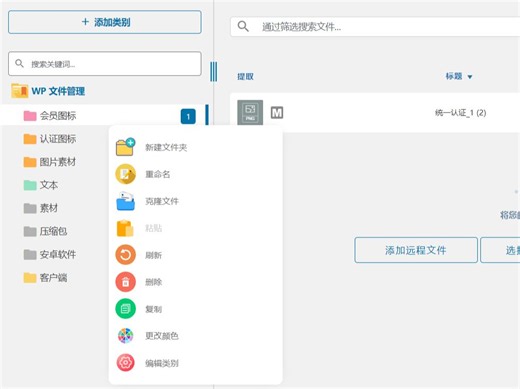This screenshot has width=520, height=389.
Task: Open the PNG file thumbnail
Action: pyautogui.click(x=250, y=112)
